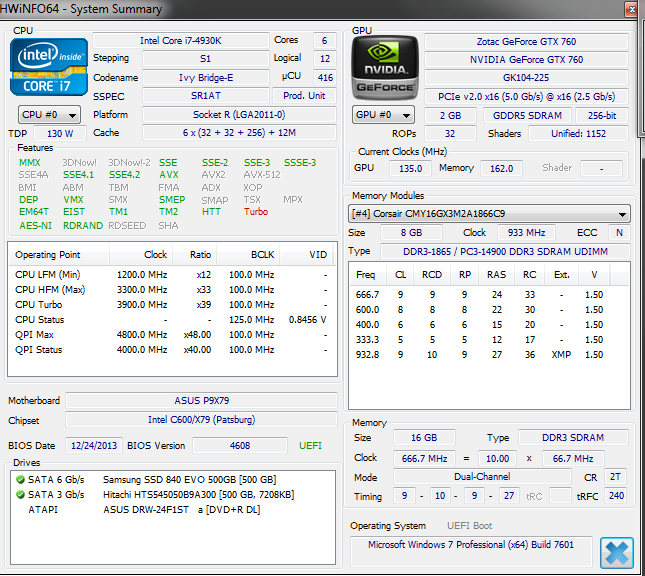Select the CPU LFM (Min) row
This screenshot has height=576, width=645.
(x=172, y=275)
